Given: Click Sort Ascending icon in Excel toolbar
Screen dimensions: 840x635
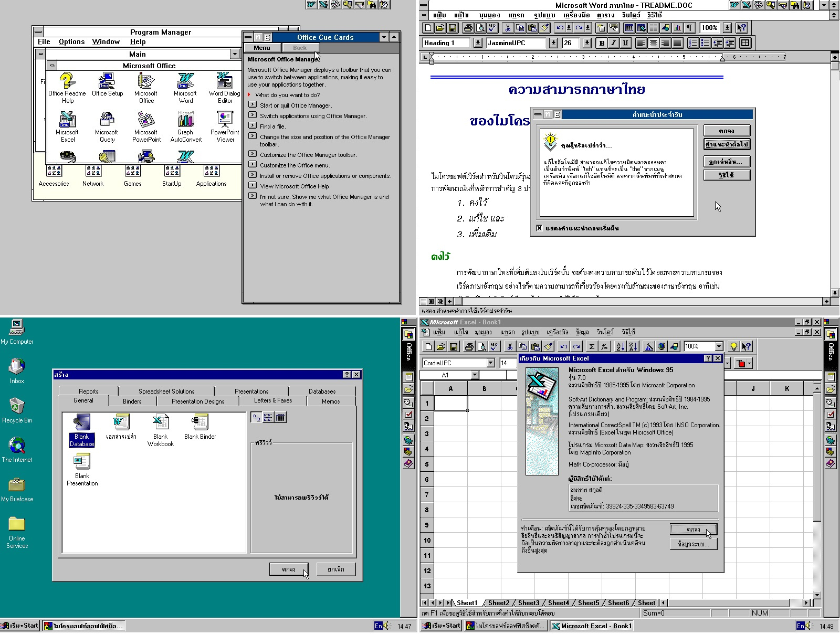Looking at the screenshot, I should point(620,346).
